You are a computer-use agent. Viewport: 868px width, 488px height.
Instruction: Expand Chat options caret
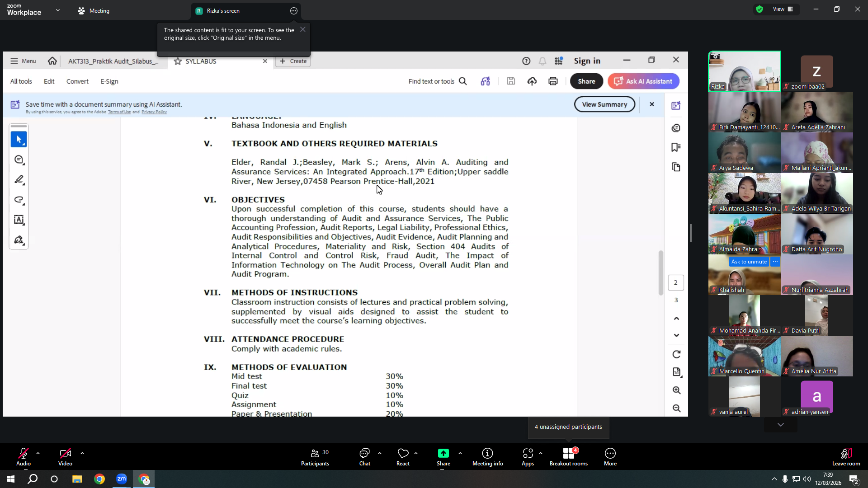tap(380, 453)
